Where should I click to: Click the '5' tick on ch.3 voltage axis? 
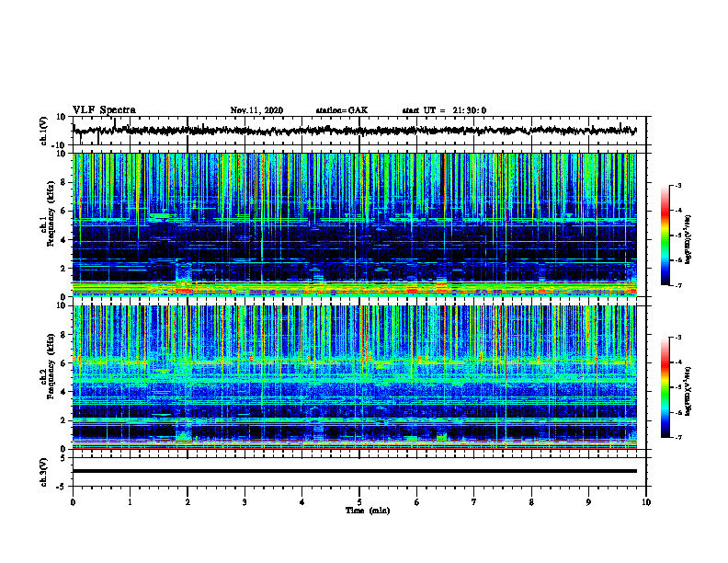[x=63, y=458]
